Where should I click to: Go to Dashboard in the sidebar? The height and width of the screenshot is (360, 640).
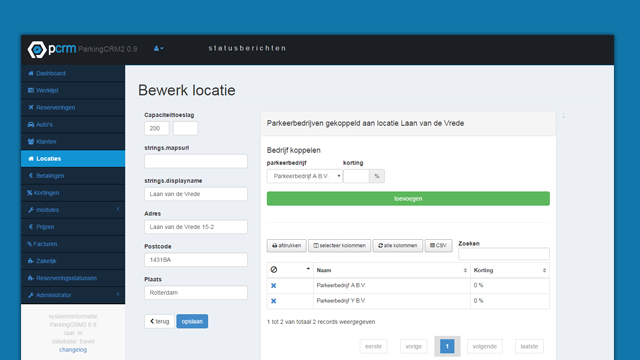tap(73, 73)
